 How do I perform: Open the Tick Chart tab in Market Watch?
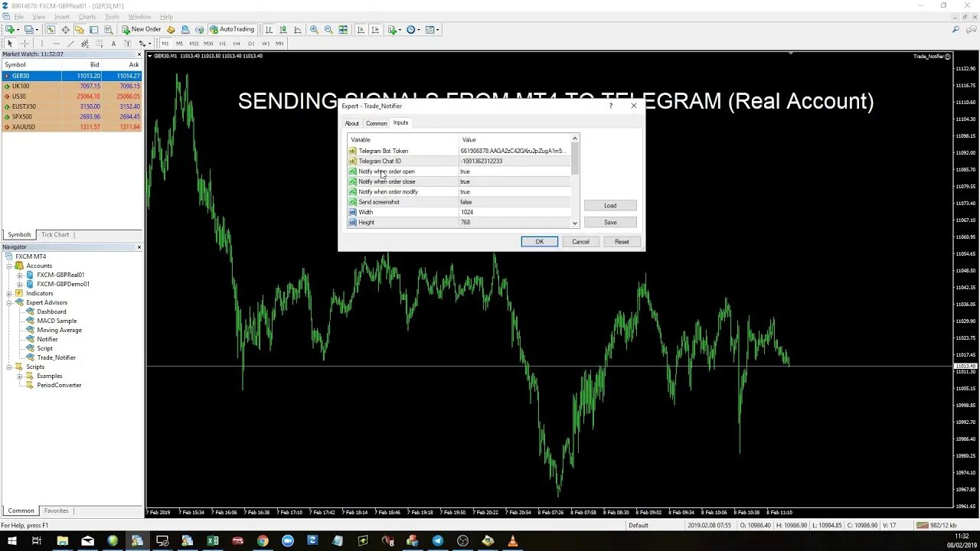(x=55, y=234)
